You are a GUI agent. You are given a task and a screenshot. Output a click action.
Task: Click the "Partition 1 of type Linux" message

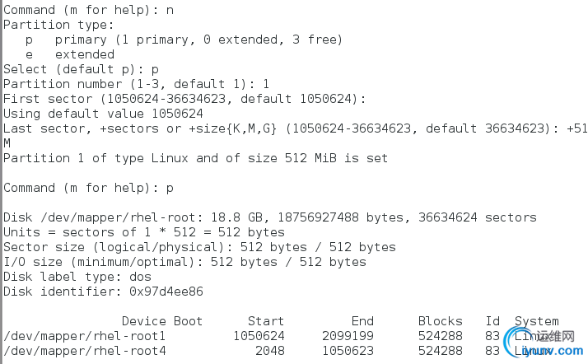[x=194, y=158]
